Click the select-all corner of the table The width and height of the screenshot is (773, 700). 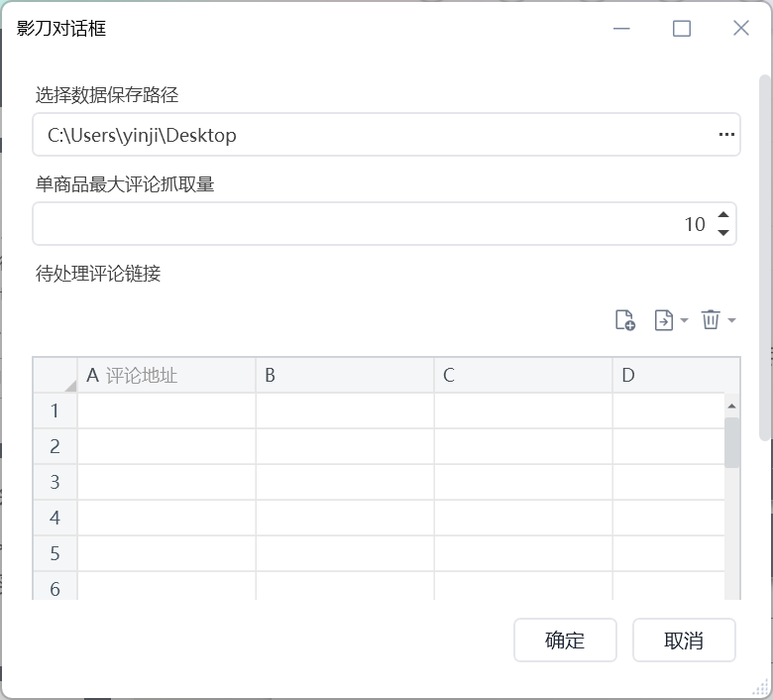[55, 375]
